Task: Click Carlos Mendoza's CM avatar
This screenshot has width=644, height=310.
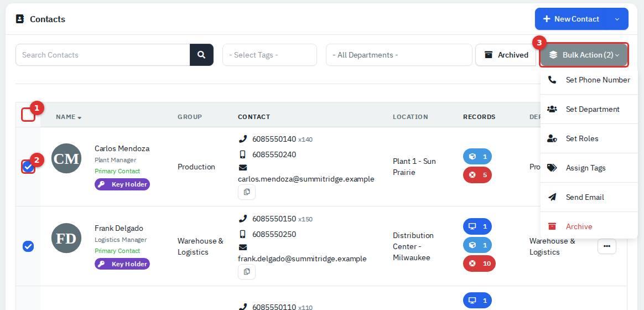Action: coord(66,158)
